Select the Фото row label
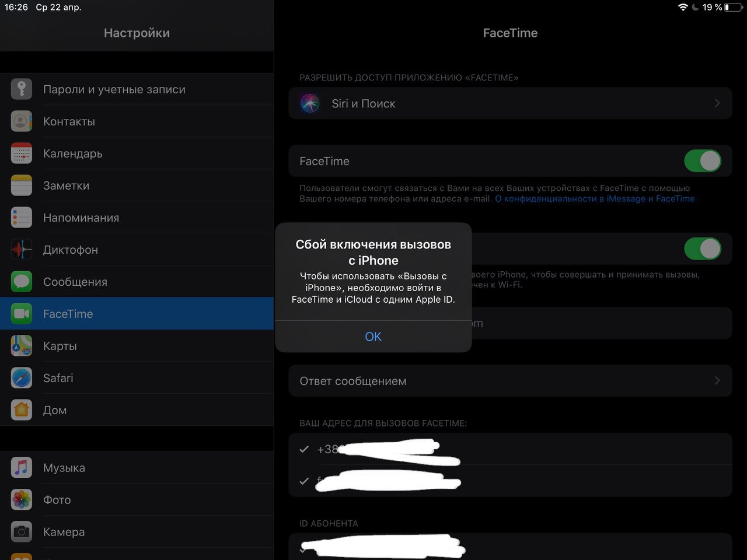This screenshot has height=560, width=747. coord(57,500)
